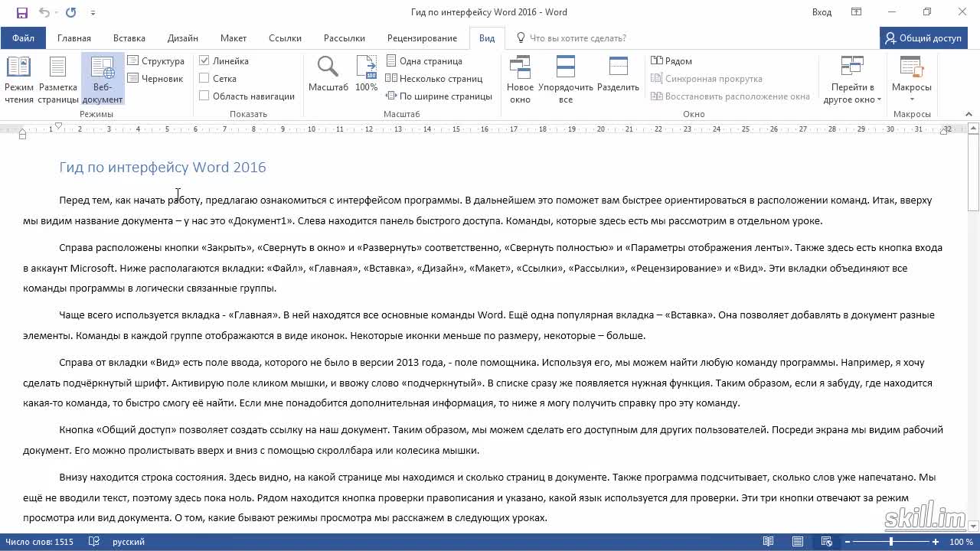Enable the Сетка gridlines checkbox
The image size is (980, 551).
(204, 78)
